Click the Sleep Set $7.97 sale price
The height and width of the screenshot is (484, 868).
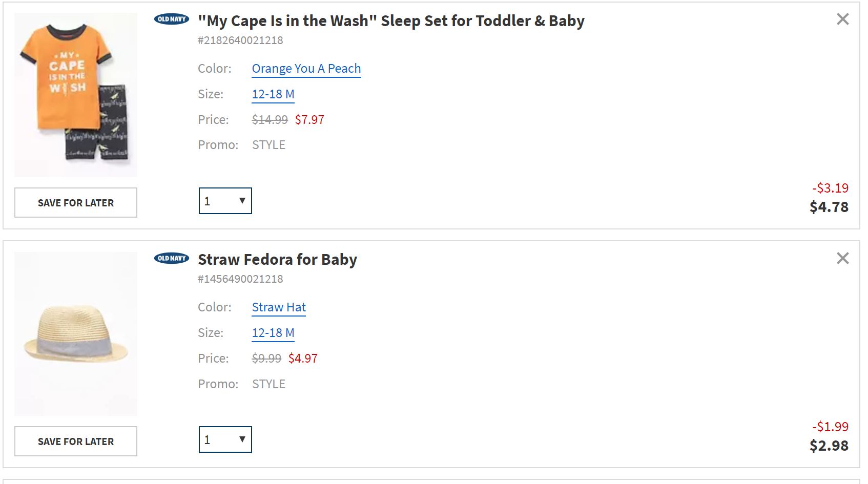(x=309, y=120)
